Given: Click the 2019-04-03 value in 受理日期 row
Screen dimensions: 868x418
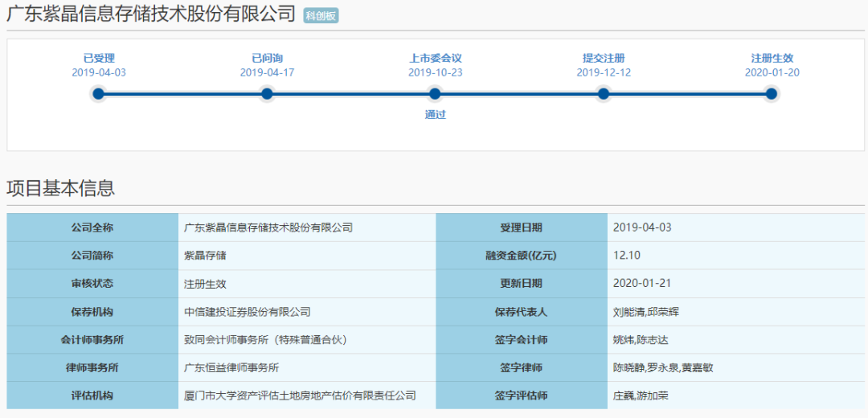Looking at the screenshot, I should (x=736, y=227).
